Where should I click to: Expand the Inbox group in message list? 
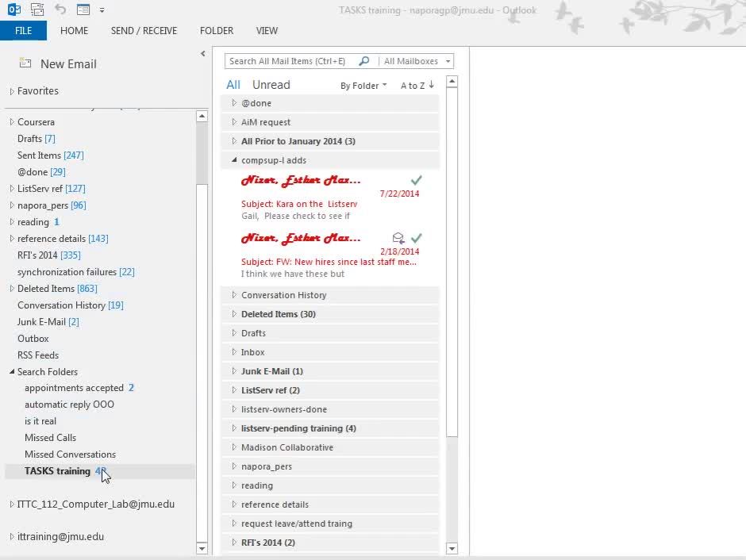click(x=234, y=351)
